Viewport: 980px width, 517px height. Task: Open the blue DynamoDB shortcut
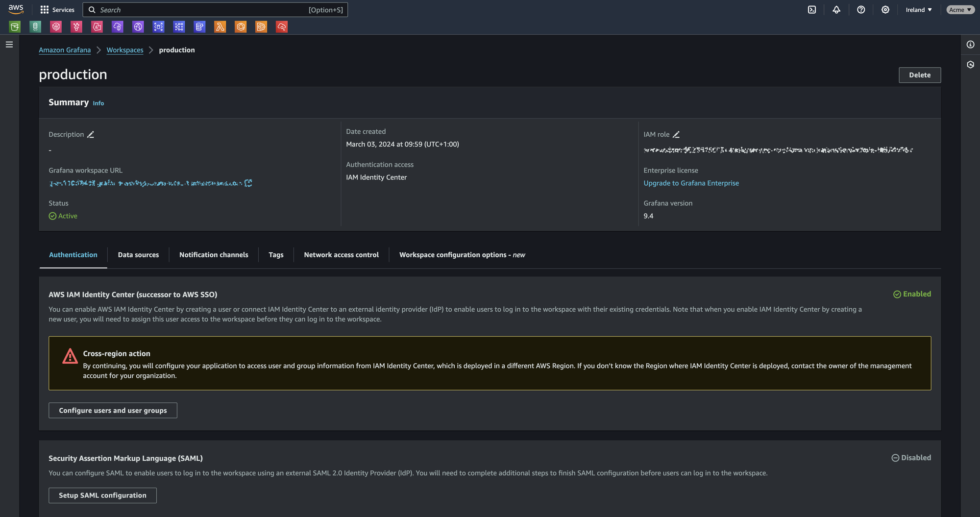click(199, 27)
